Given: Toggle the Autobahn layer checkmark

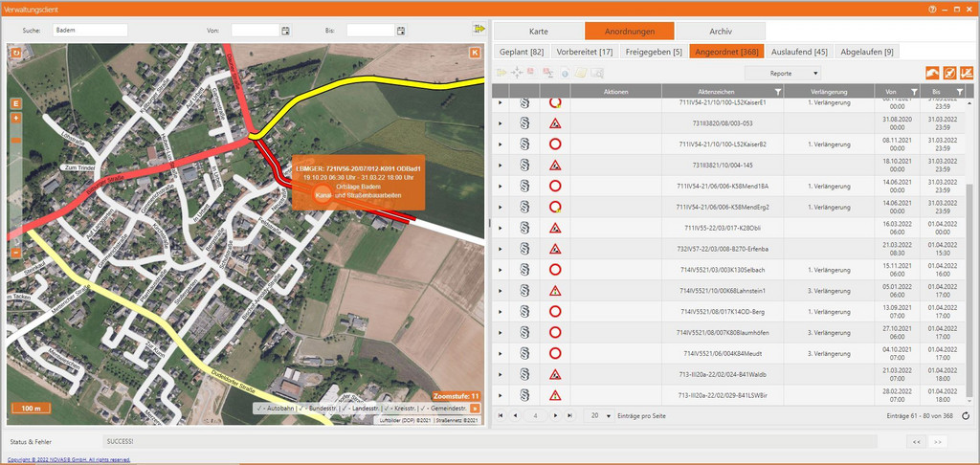Looking at the screenshot, I should coord(260,408).
